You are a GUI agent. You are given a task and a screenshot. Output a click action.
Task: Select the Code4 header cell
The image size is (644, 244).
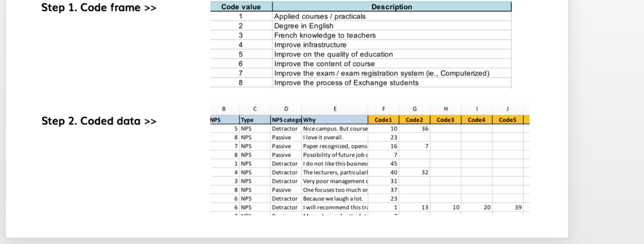click(477, 120)
